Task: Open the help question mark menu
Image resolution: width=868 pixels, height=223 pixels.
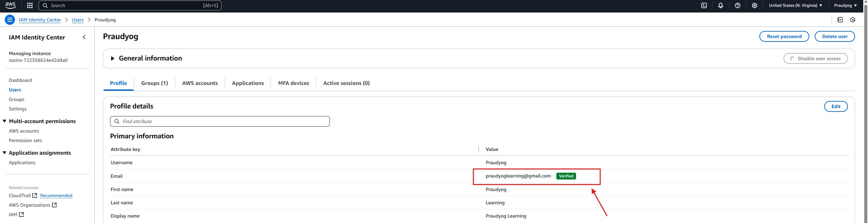Action: tap(737, 5)
